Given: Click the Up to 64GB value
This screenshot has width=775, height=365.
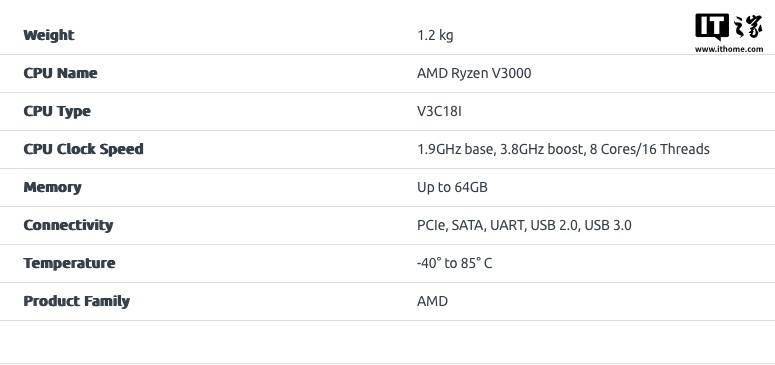Looking at the screenshot, I should pyautogui.click(x=452, y=187).
